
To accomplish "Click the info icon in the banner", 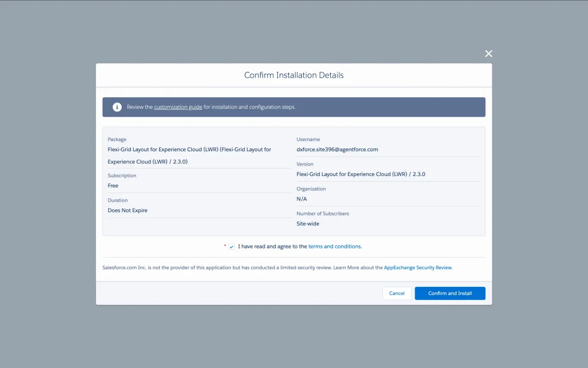I will 117,107.
